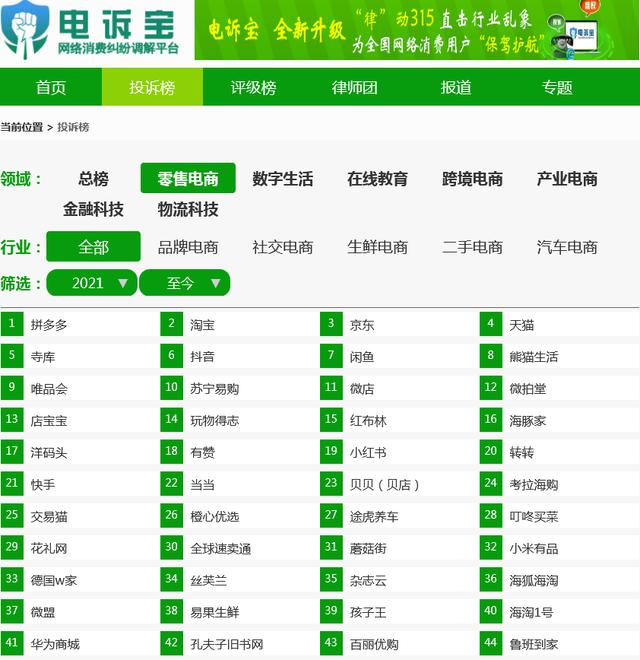Viewport: 640px width, 660px height.
Task: Open the 电诉宝全新升级 green banner
Action: [416, 30]
